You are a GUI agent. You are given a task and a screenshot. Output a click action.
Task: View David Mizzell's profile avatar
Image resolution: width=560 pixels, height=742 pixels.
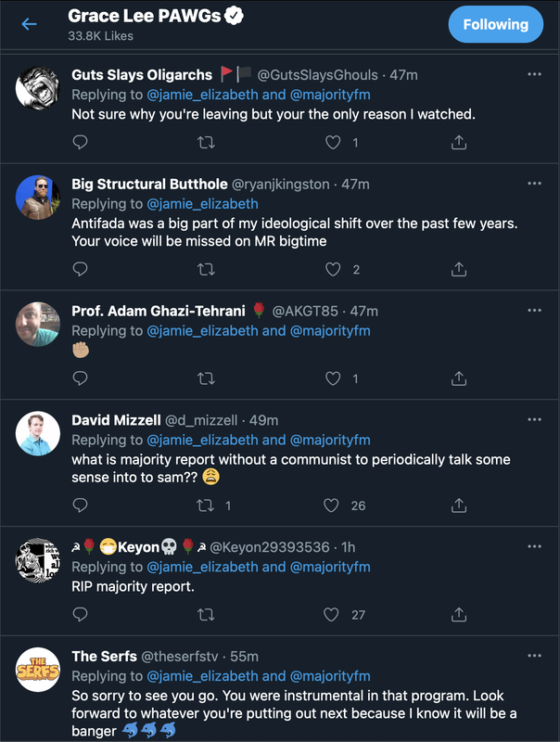click(38, 433)
